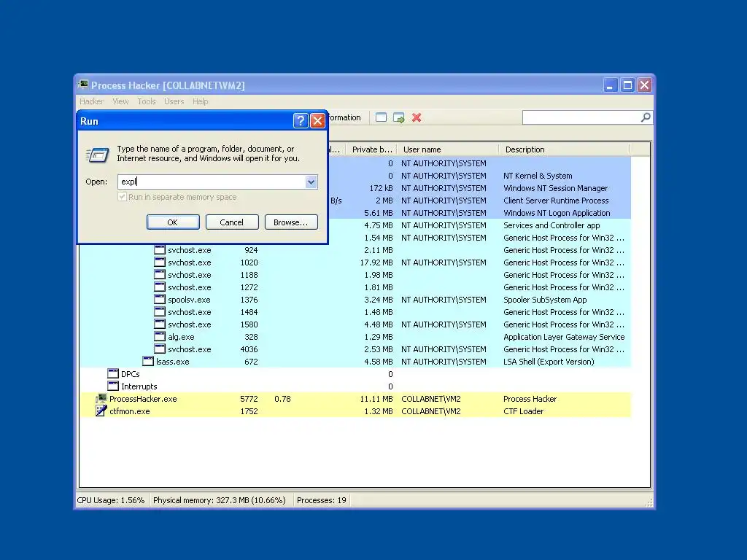
Task: Select the spoolsv.exe process name
Action: point(189,300)
